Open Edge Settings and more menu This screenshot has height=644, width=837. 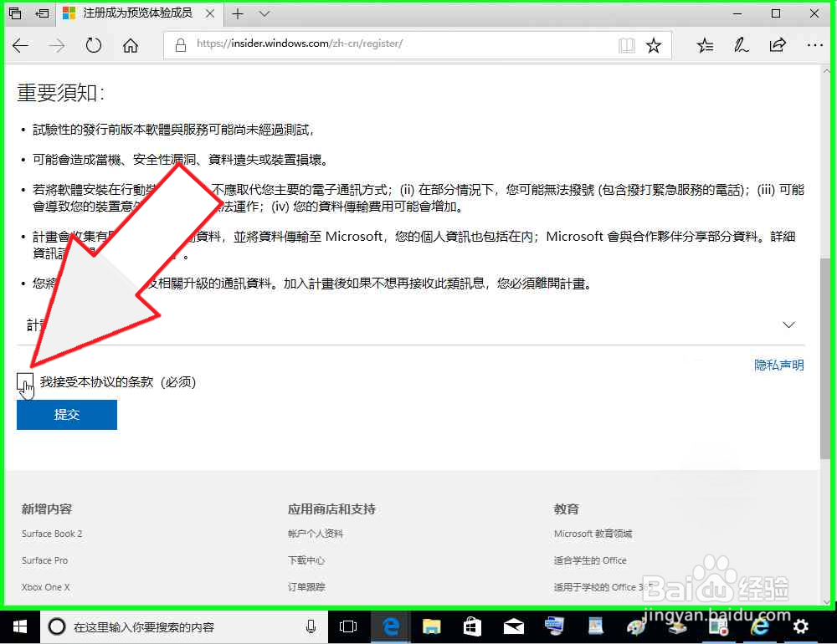tap(814, 45)
